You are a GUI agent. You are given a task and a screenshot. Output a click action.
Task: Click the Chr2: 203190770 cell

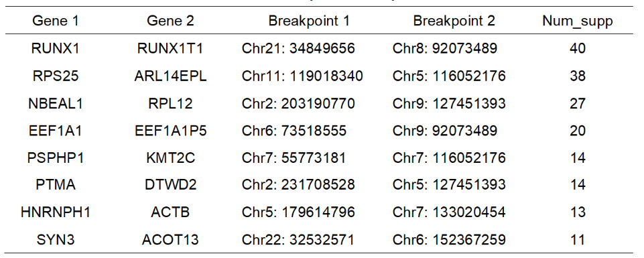pos(298,103)
